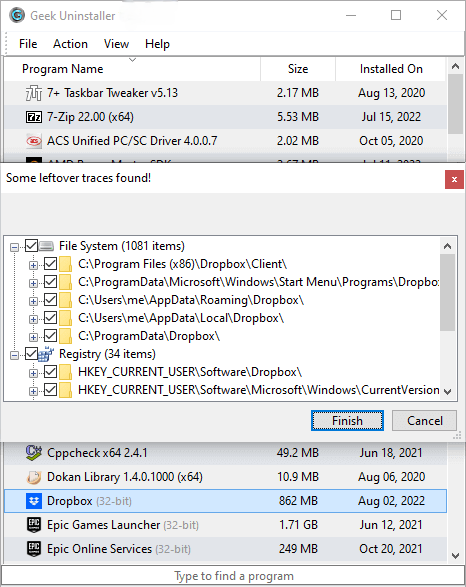Select the ACS Unified PC/SC Driver icon
The width and height of the screenshot is (466, 587).
click(34, 141)
